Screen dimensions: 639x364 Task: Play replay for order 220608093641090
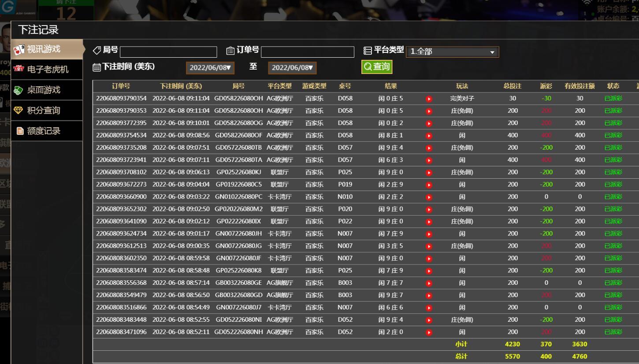pyautogui.click(x=429, y=221)
